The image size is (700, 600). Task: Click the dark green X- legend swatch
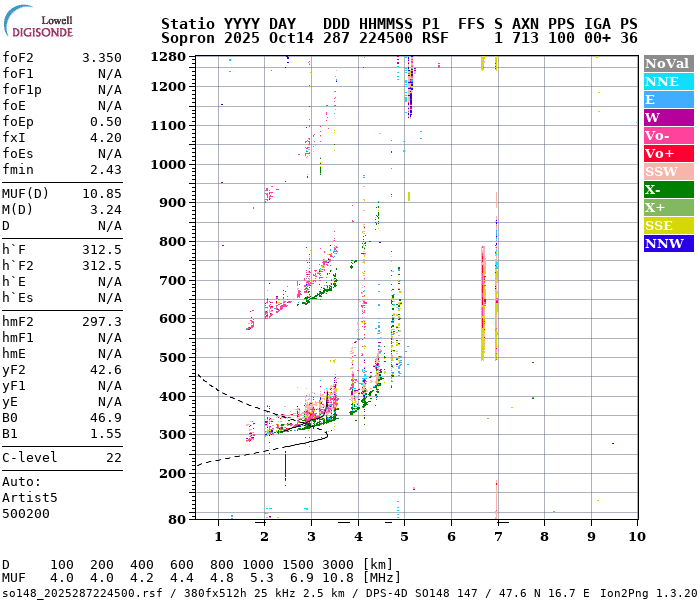point(667,189)
